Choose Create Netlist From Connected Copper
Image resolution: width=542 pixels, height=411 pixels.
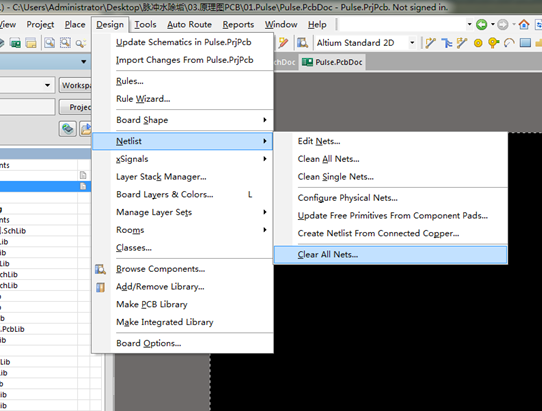[x=391, y=233]
